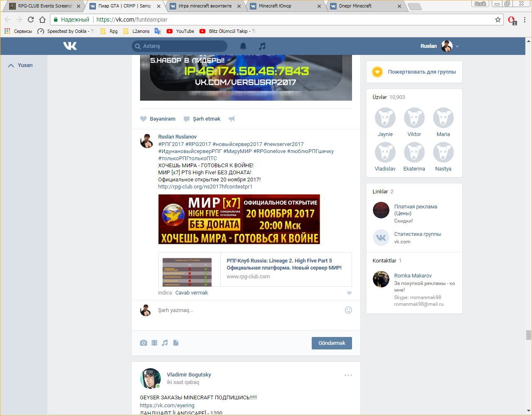Viewport: 532px width, 416px height.
Task: Open member Jaynie avatar
Action: 385,118
